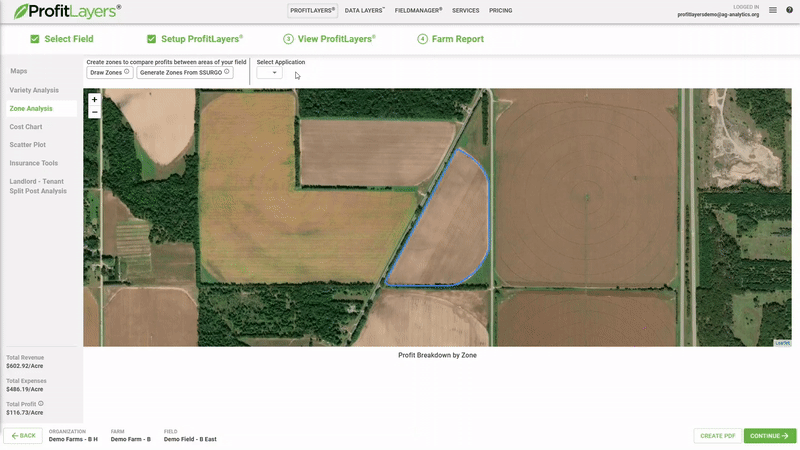Click the Leaflet attribution link
The width and height of the screenshot is (800, 450).
(783, 343)
